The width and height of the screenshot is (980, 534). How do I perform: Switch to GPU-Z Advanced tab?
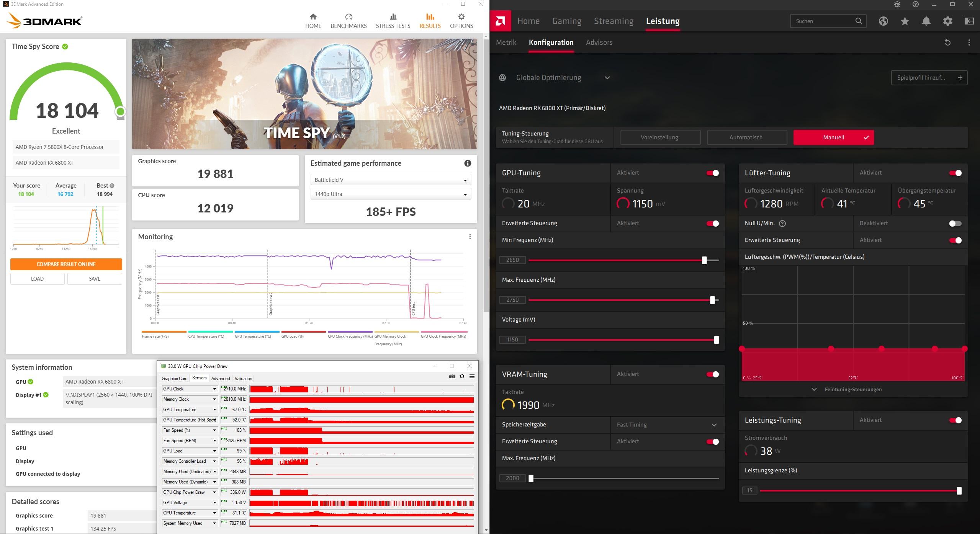click(221, 379)
